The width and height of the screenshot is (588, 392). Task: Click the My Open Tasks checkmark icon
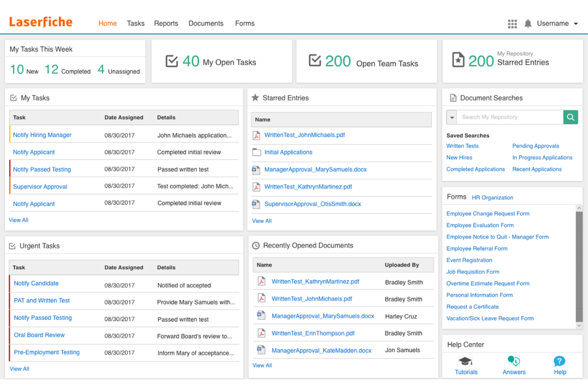click(x=172, y=61)
